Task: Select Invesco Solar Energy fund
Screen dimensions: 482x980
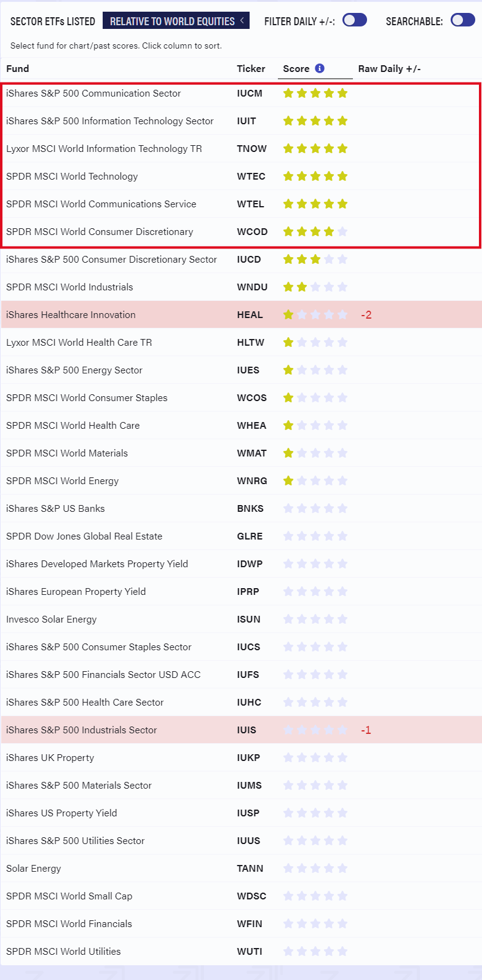Action: click(x=51, y=619)
